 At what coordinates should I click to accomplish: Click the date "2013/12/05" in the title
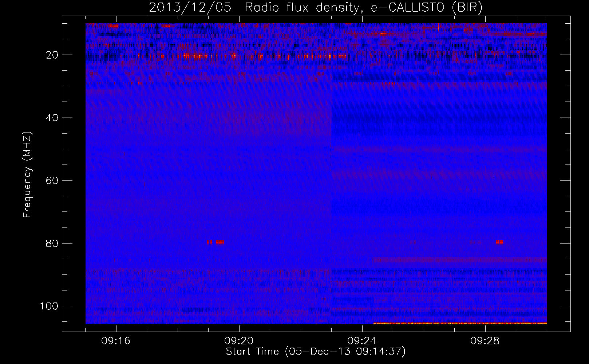pyautogui.click(x=190, y=8)
